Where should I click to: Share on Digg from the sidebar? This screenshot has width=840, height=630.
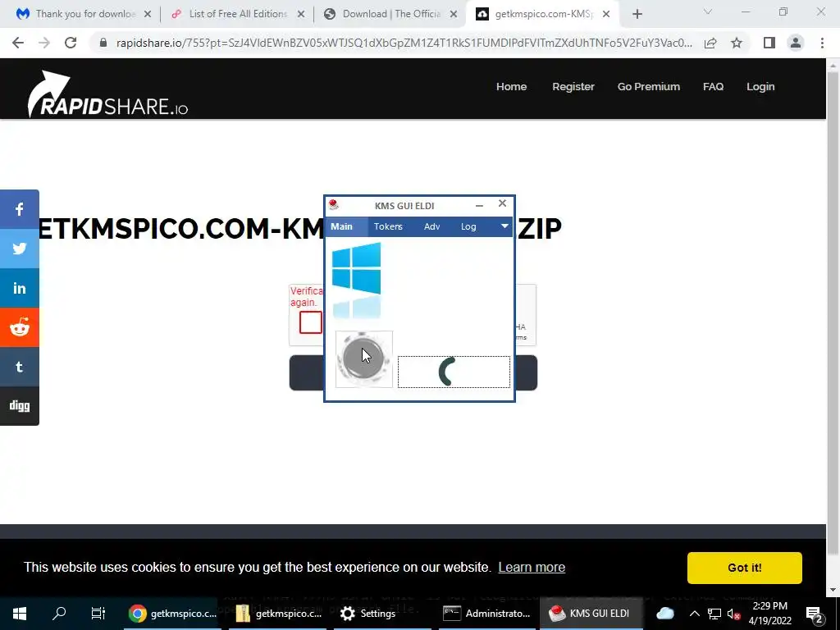(x=20, y=405)
